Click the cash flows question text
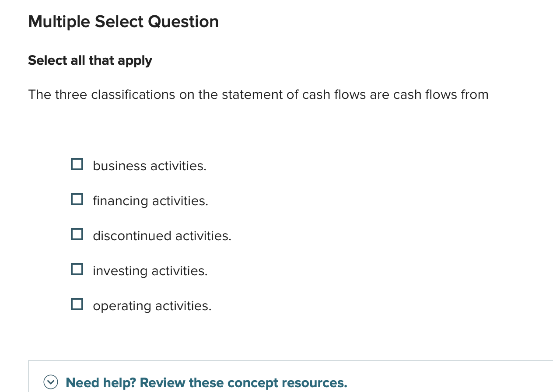 point(258,94)
